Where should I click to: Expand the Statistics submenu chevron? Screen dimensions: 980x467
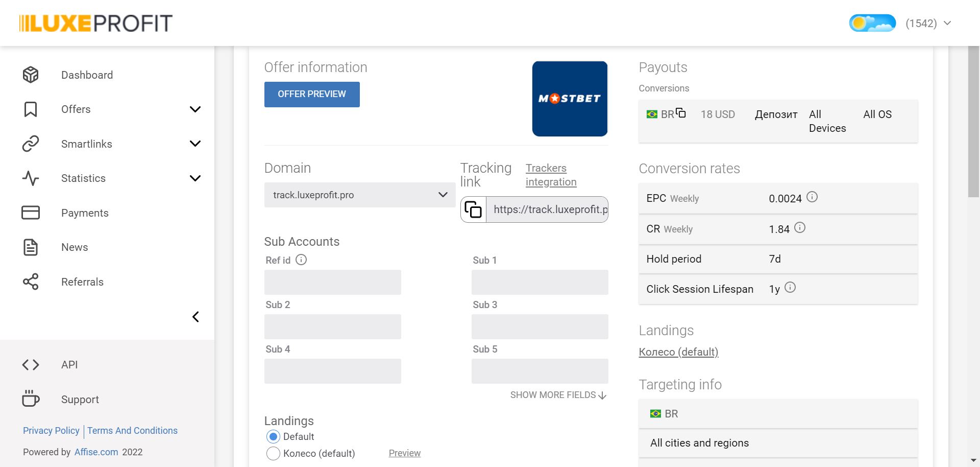195,178
